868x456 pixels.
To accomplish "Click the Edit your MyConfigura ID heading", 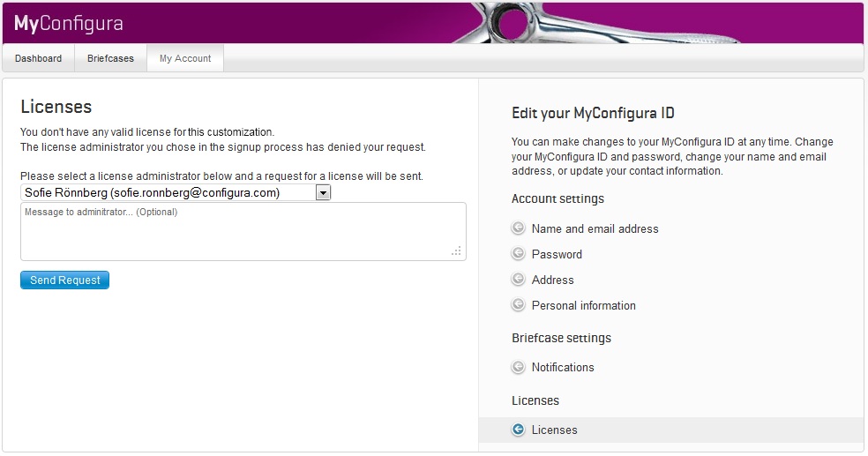I will coord(593,113).
